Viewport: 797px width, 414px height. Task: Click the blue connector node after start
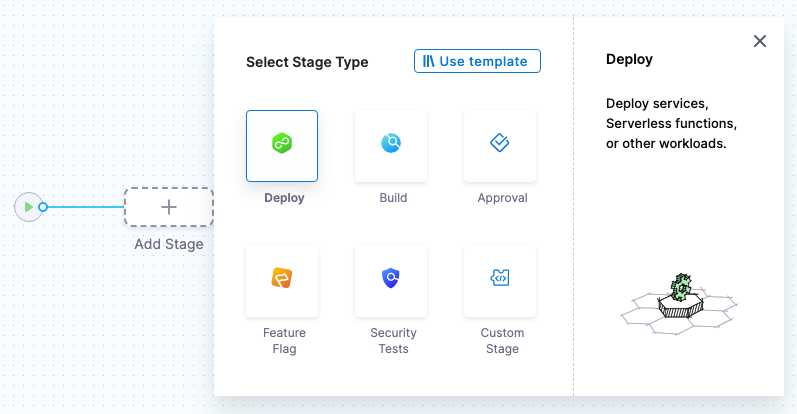[x=43, y=207]
